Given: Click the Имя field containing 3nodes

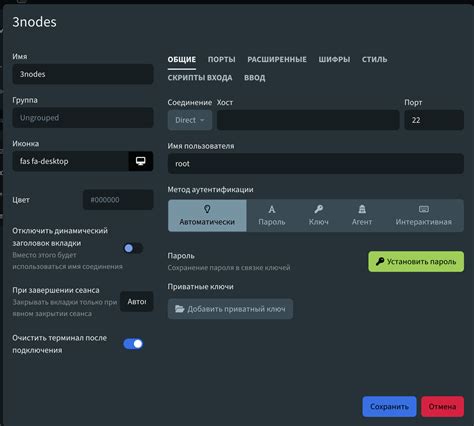Looking at the screenshot, I should point(83,74).
